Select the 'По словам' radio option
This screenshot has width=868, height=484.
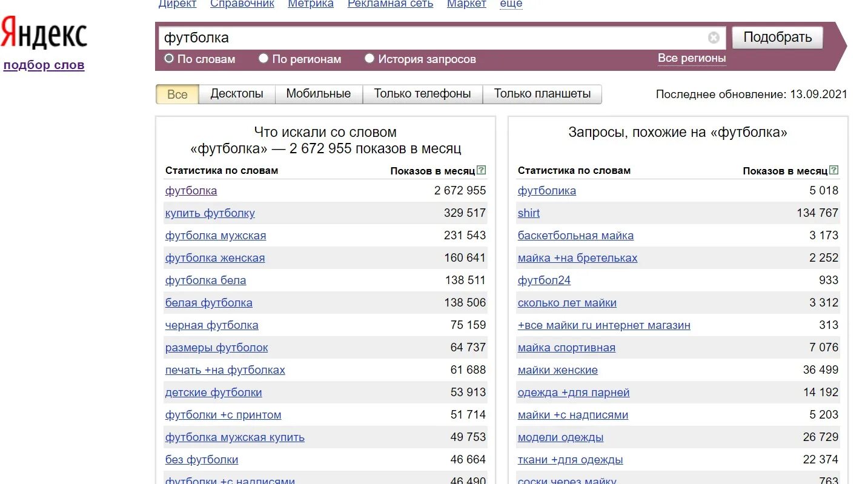point(170,59)
